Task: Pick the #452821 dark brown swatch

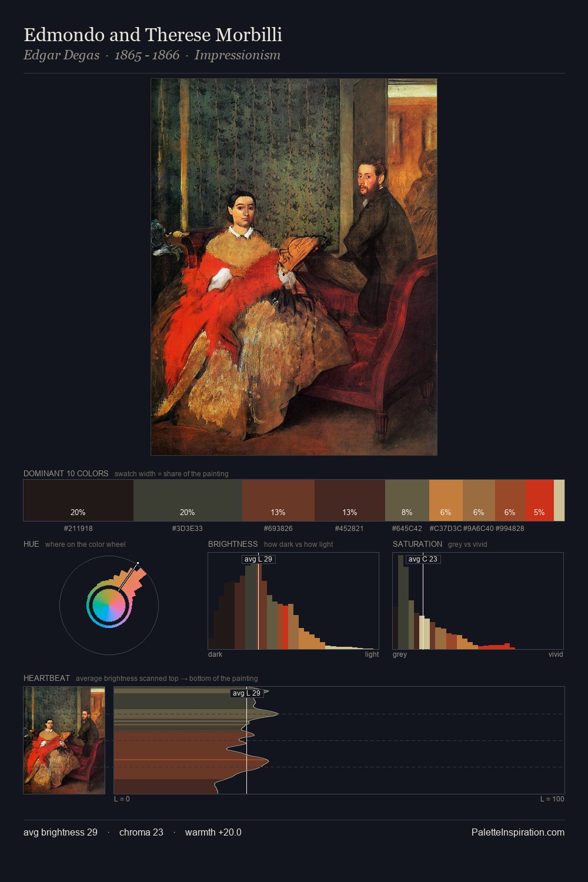Action: pos(350,500)
